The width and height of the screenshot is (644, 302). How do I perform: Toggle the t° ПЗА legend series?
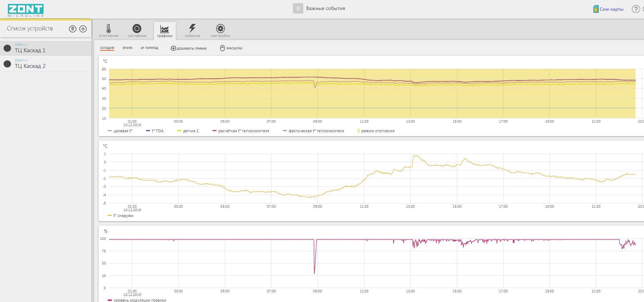click(155, 131)
